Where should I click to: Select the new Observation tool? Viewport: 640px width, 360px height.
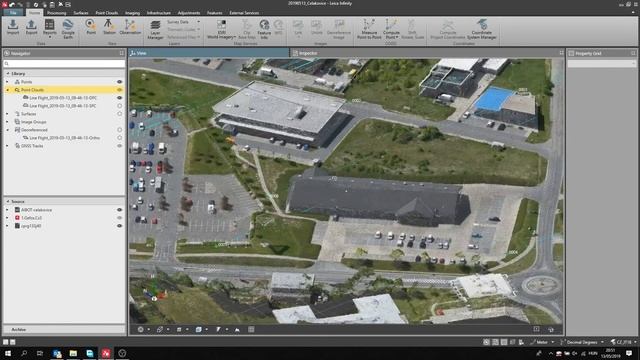click(x=130, y=27)
